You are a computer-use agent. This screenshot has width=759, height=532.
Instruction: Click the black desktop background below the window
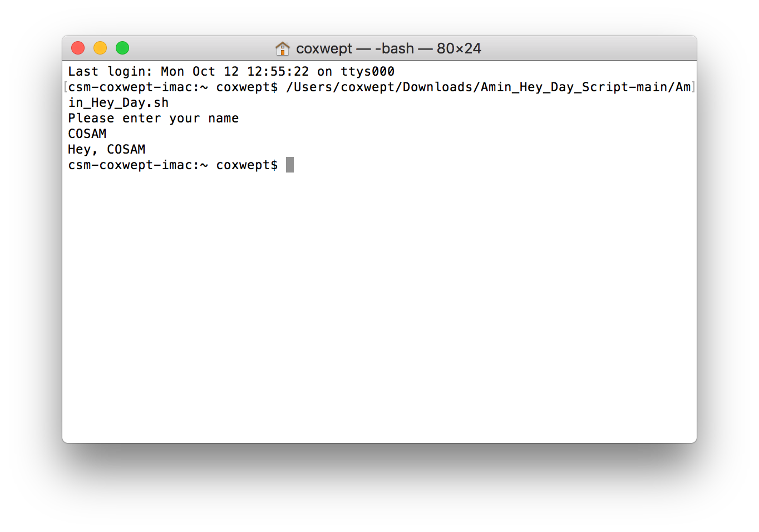click(378, 490)
